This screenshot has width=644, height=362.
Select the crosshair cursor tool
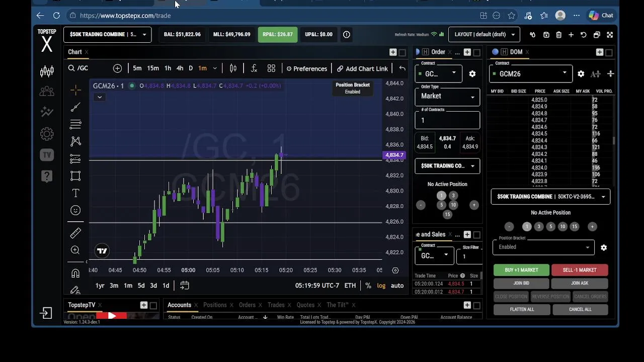75,90
